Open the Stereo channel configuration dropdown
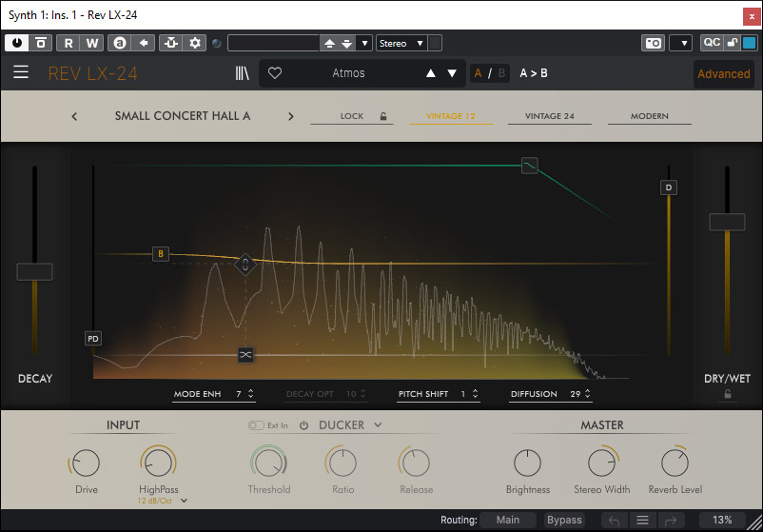This screenshot has width=763, height=532. 400,43
